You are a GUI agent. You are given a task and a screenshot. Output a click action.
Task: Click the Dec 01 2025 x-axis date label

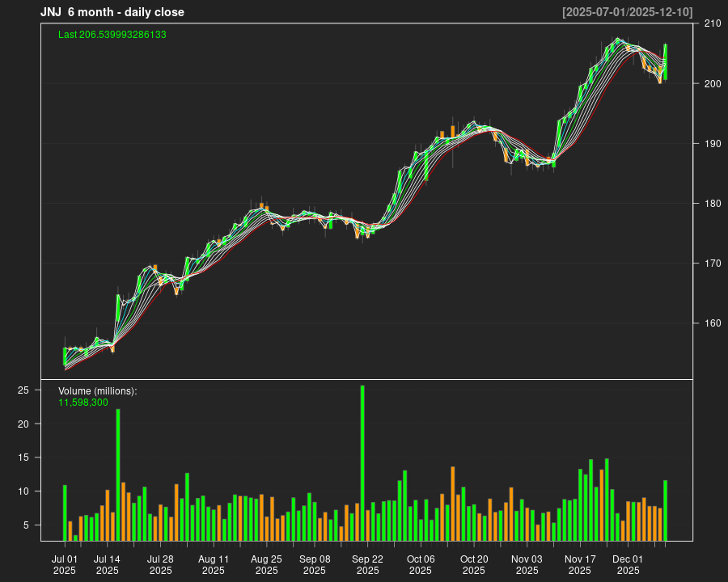coord(628,564)
